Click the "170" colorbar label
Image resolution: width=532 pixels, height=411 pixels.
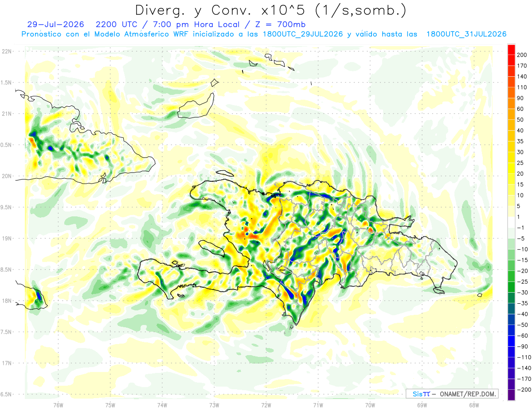point(523,66)
